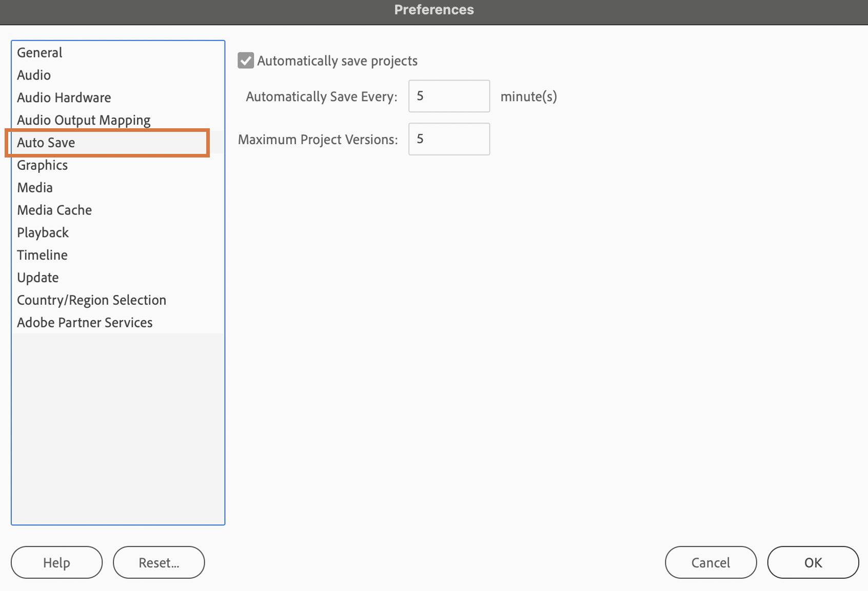This screenshot has height=591, width=868.
Task: Select the Update category
Action: tap(37, 278)
